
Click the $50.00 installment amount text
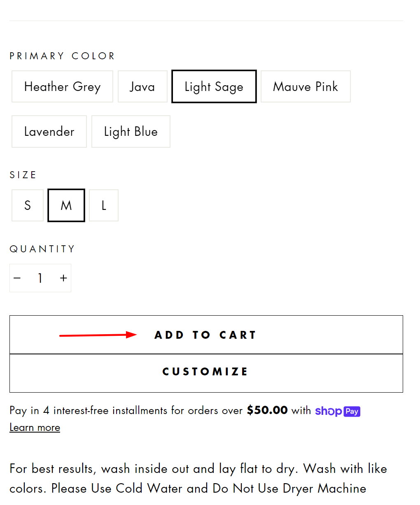tap(267, 410)
